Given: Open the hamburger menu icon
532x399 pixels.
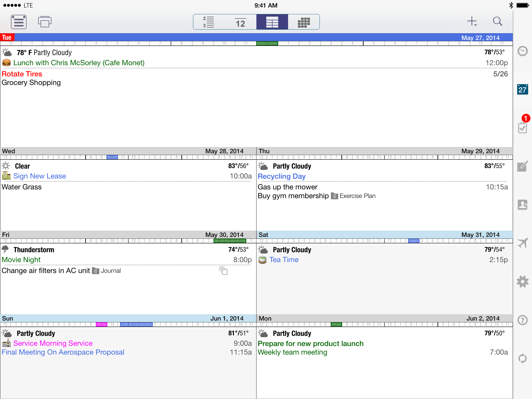Looking at the screenshot, I should pyautogui.click(x=18, y=22).
